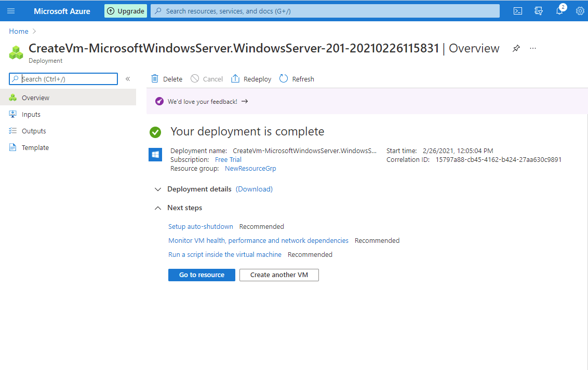This screenshot has height=370, width=588.
Task: Open portal settings gear
Action: [580, 10]
